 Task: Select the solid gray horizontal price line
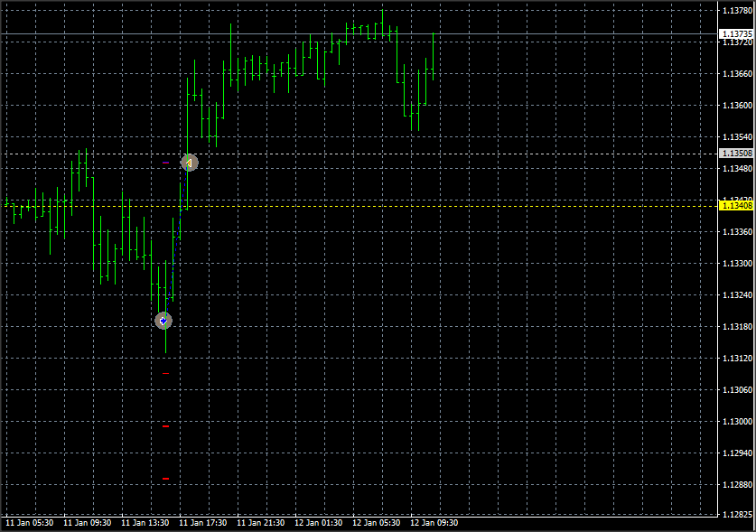(359, 33)
